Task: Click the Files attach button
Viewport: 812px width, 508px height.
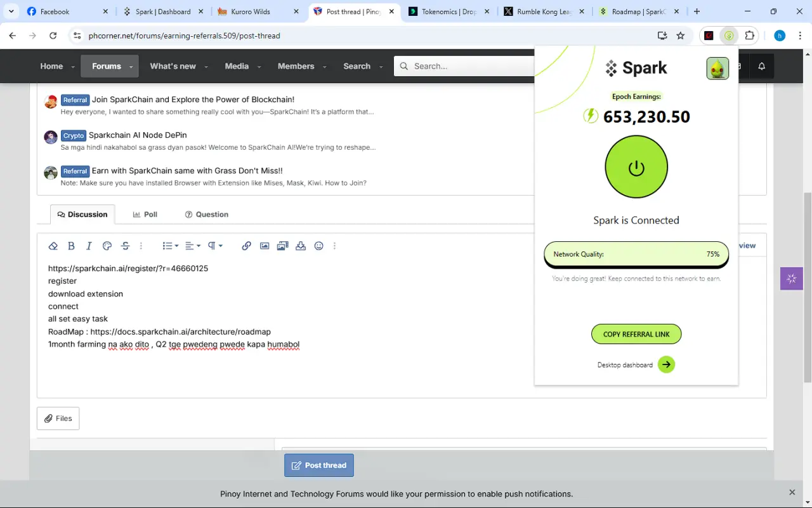Action: tap(58, 418)
